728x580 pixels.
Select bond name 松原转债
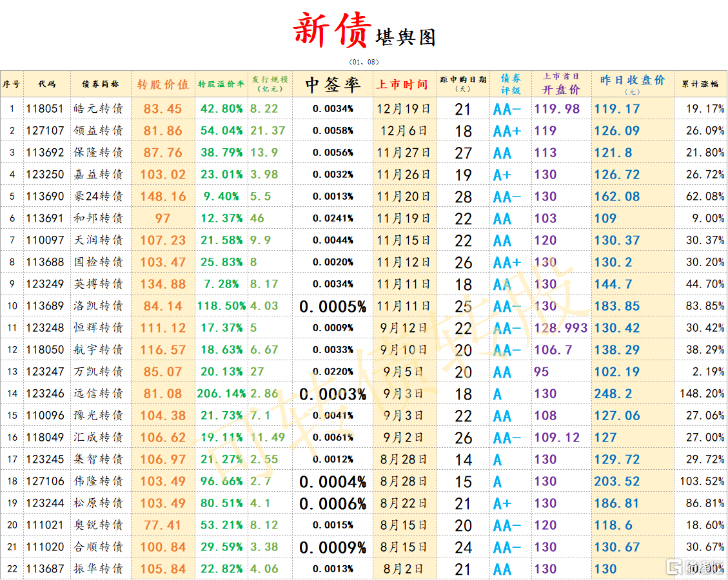click(99, 503)
